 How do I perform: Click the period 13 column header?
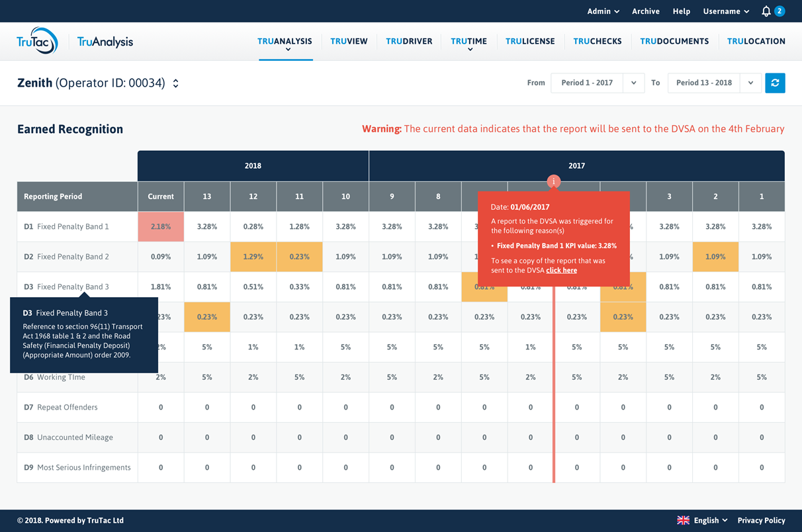pyautogui.click(x=207, y=197)
